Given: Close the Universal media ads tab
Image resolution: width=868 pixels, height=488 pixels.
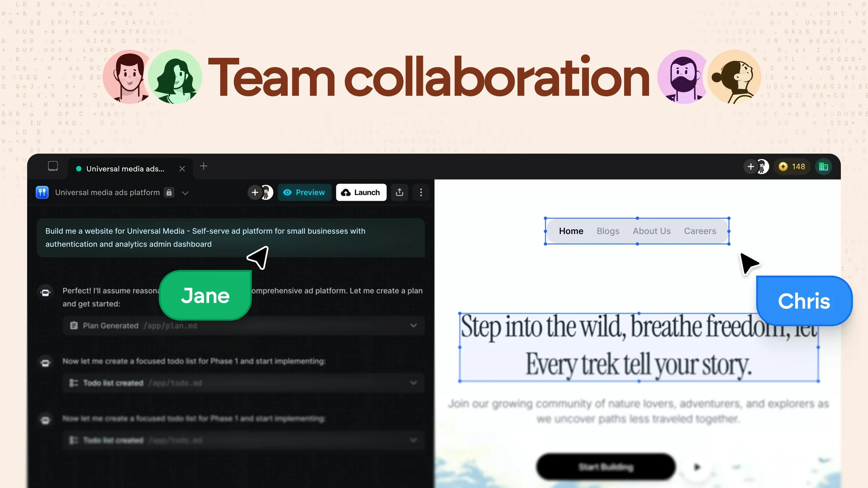Looking at the screenshot, I should pyautogui.click(x=182, y=169).
